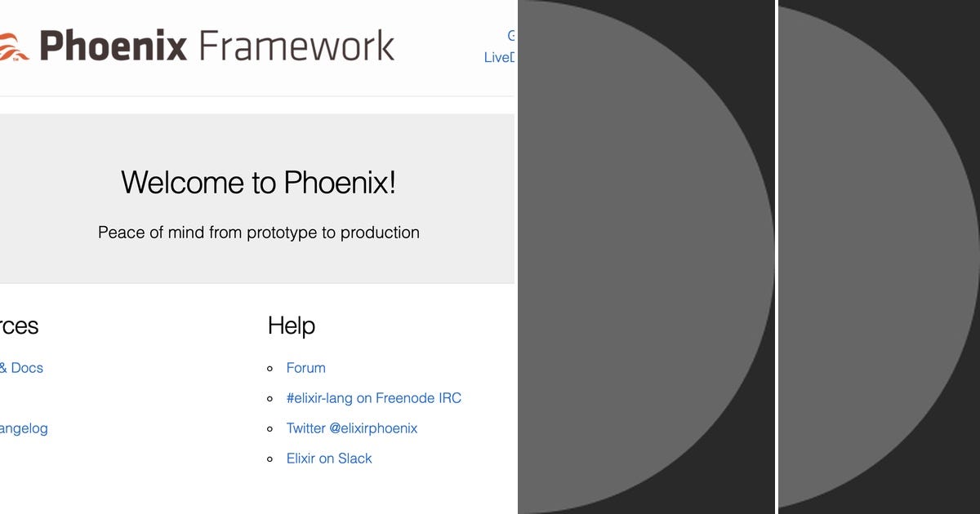
Task: Open the Guides & Docs link
Action: pyautogui.click(x=22, y=368)
